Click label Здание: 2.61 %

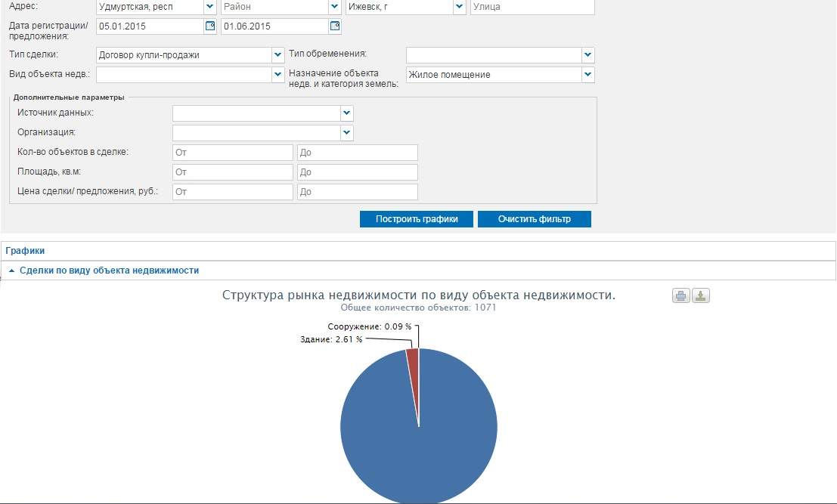point(331,339)
